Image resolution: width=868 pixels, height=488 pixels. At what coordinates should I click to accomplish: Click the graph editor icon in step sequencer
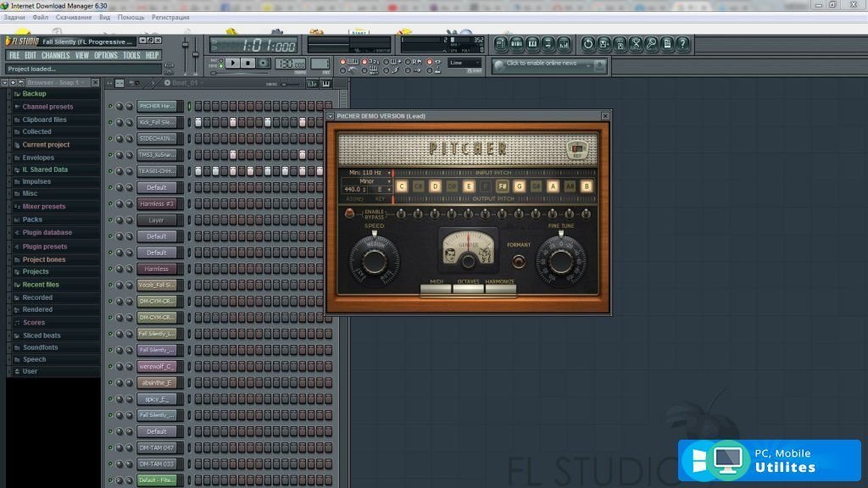(x=312, y=84)
